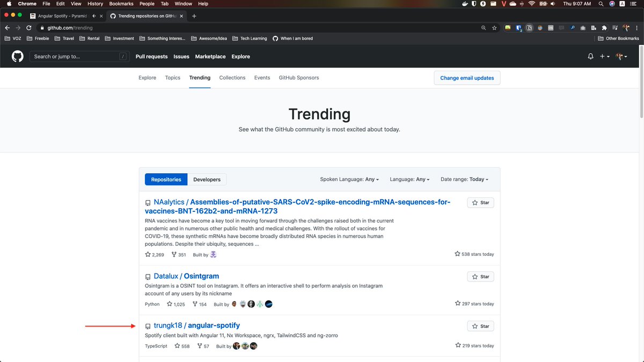Open the Spoken Language Any dropdown
Screen dimensions: 644x362
(x=349, y=179)
